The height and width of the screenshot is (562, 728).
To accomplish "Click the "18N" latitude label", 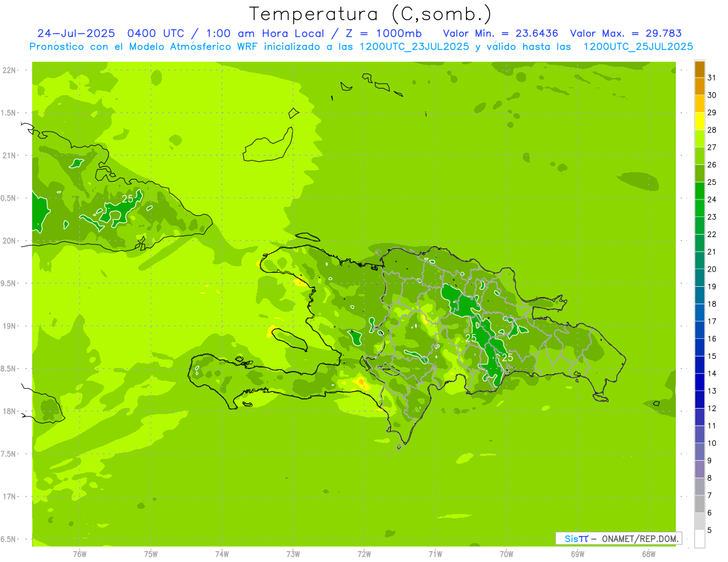I will click(10, 411).
